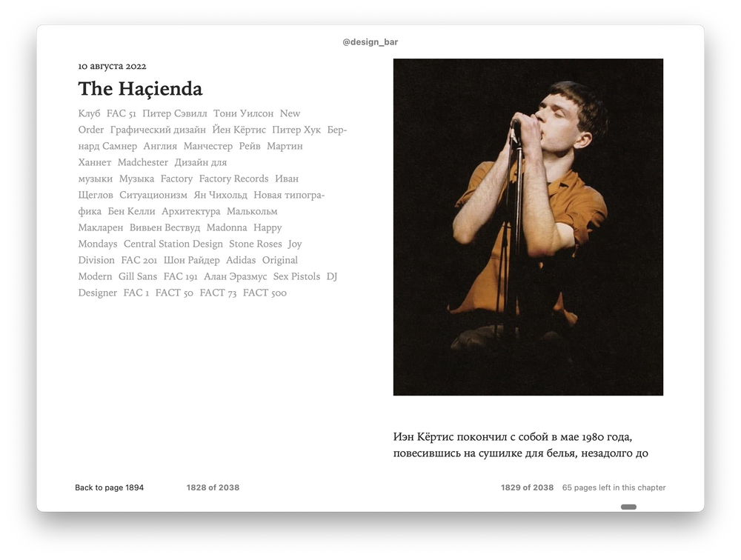Viewport: 741px width, 560px height.
Task: Open the Factory Records tag
Action: pyautogui.click(x=233, y=179)
